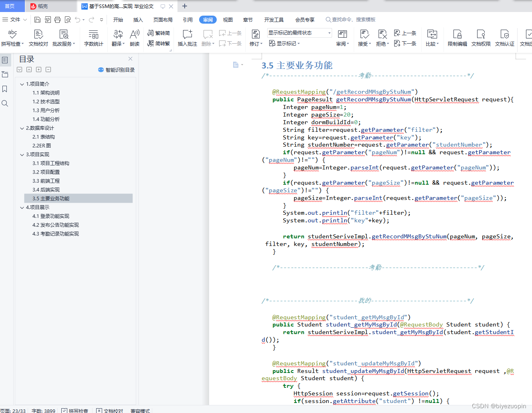Collapse the 3.项目实现 outline section

(22, 155)
